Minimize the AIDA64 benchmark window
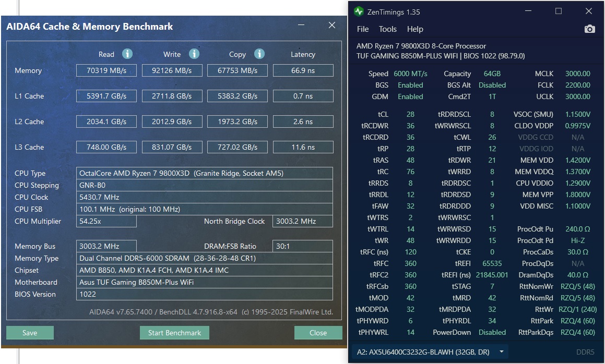Viewport: 605px width, 364px height. (x=301, y=25)
